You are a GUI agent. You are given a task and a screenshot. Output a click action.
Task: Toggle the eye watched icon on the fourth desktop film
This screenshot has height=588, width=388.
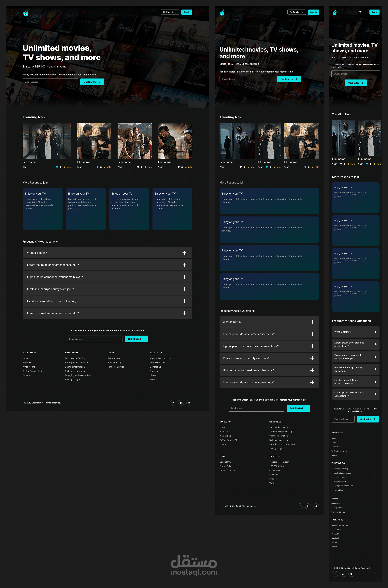pyautogui.click(x=182, y=167)
